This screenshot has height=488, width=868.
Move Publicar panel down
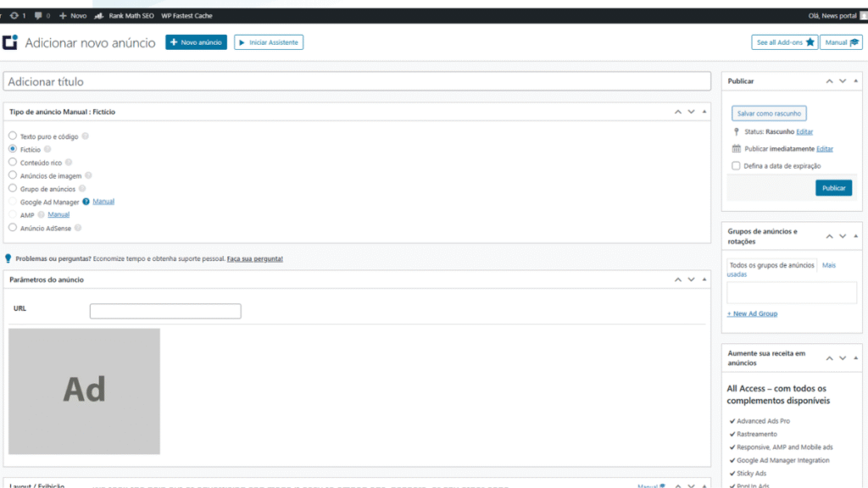pos(843,80)
